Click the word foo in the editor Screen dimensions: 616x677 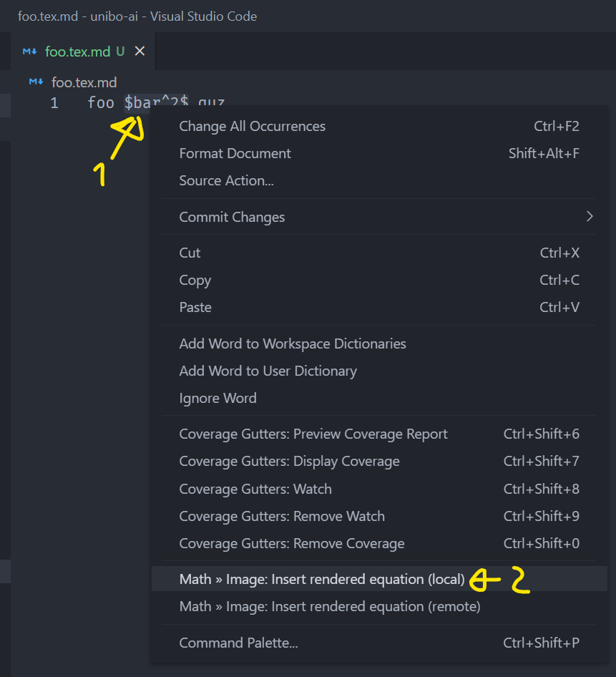[101, 103]
